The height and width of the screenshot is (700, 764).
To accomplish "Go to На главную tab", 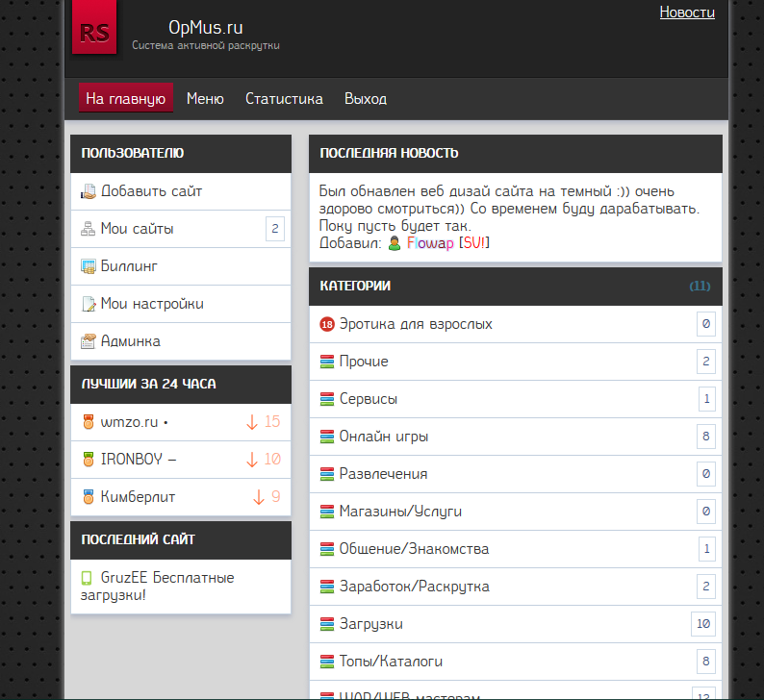I will coord(125,98).
